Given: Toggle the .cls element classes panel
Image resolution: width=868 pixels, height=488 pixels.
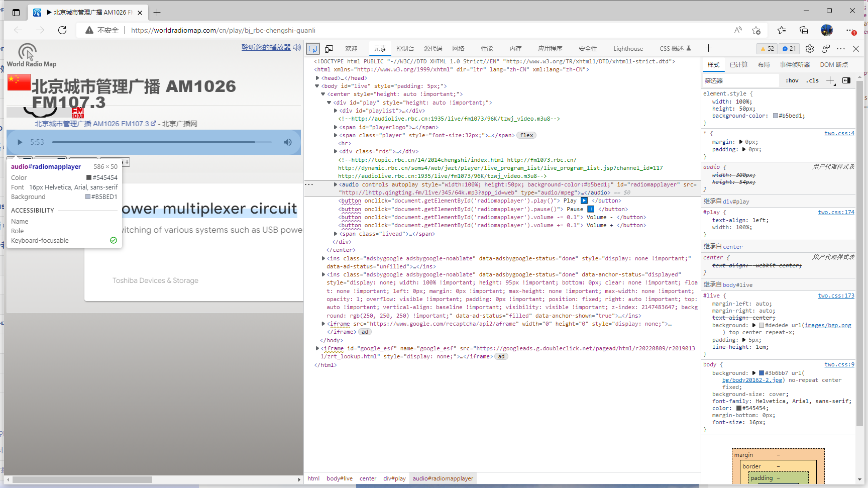Looking at the screenshot, I should (812, 80).
